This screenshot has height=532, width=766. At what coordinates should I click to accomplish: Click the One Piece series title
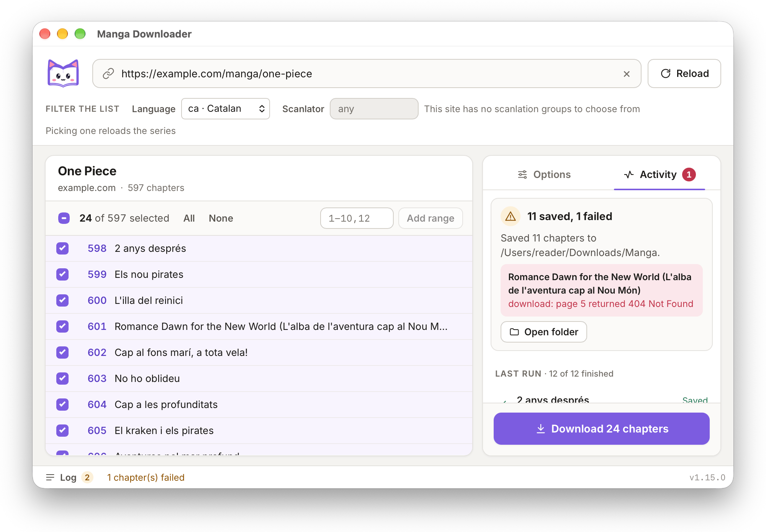coord(87,171)
